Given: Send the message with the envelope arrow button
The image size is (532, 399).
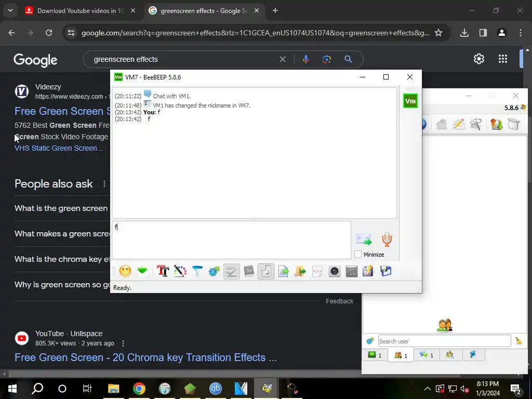Looking at the screenshot, I should click(x=364, y=240).
